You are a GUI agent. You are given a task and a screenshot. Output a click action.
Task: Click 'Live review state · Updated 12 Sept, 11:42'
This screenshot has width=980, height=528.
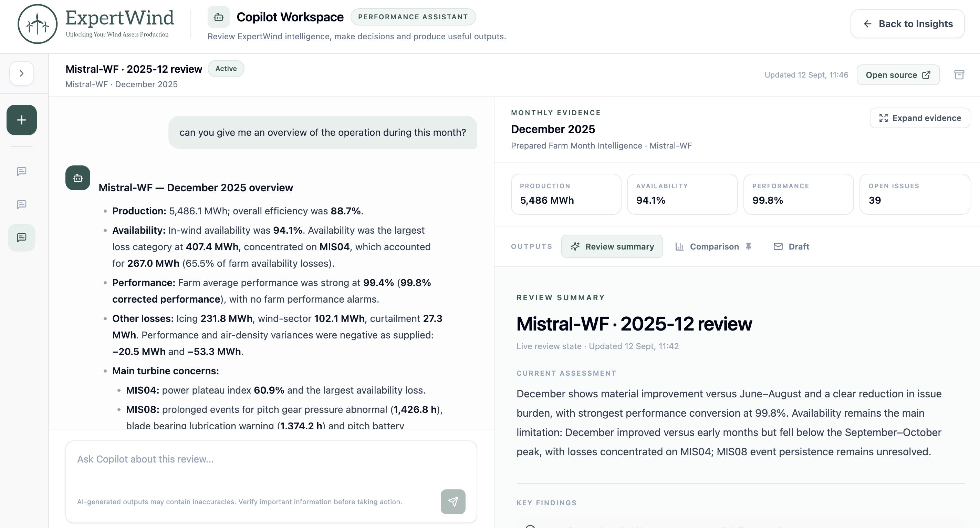coord(597,346)
